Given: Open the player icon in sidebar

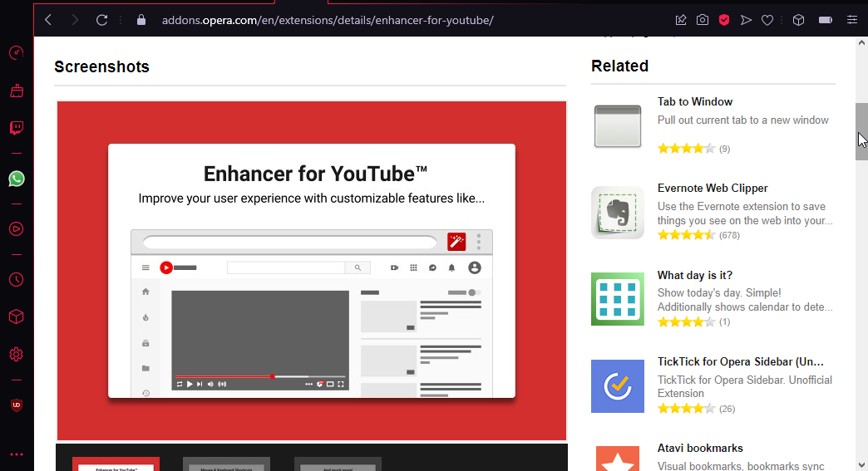Looking at the screenshot, I should pyautogui.click(x=17, y=229).
